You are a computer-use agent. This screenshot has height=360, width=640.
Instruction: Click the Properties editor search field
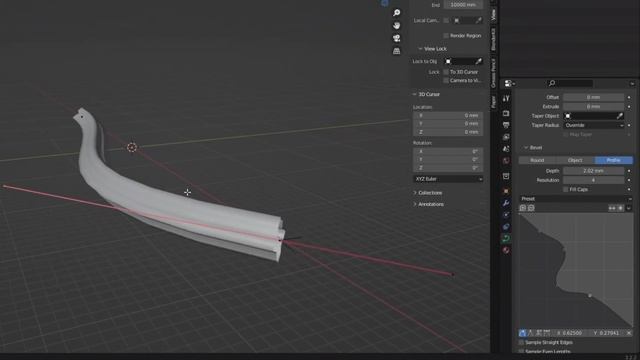(x=571, y=83)
